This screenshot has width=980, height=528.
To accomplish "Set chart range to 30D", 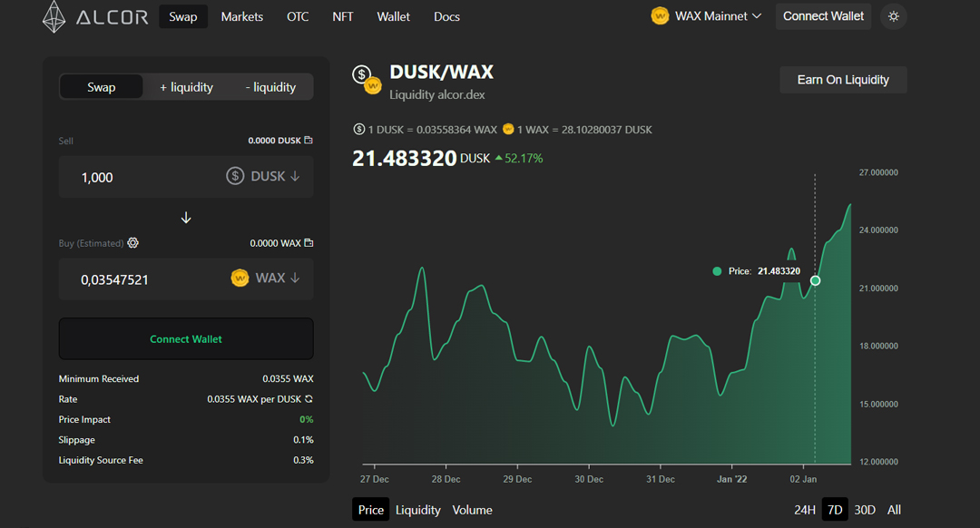I will pyautogui.click(x=865, y=510).
